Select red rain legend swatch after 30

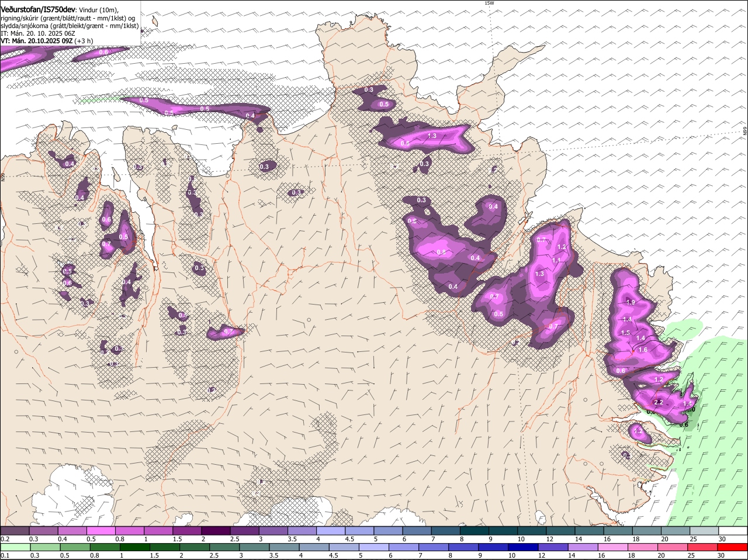point(733,547)
